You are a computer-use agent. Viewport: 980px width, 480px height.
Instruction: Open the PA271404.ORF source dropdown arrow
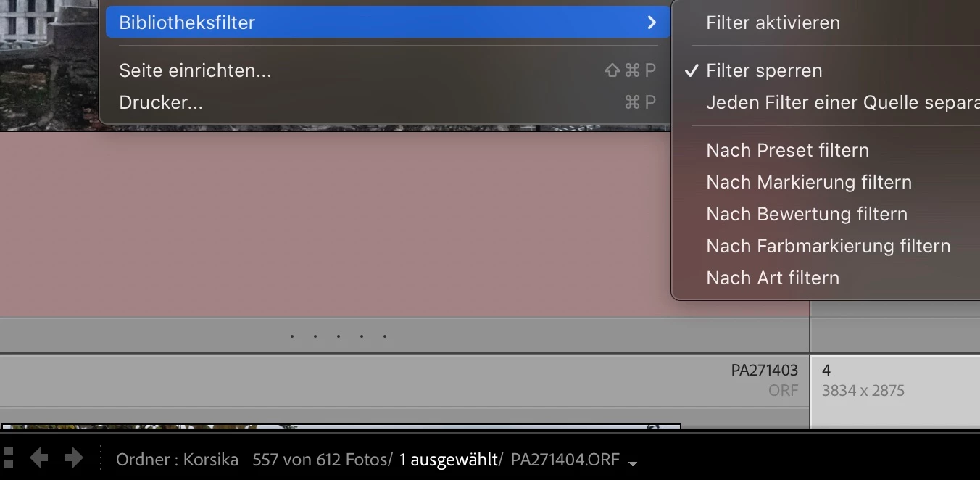633,463
